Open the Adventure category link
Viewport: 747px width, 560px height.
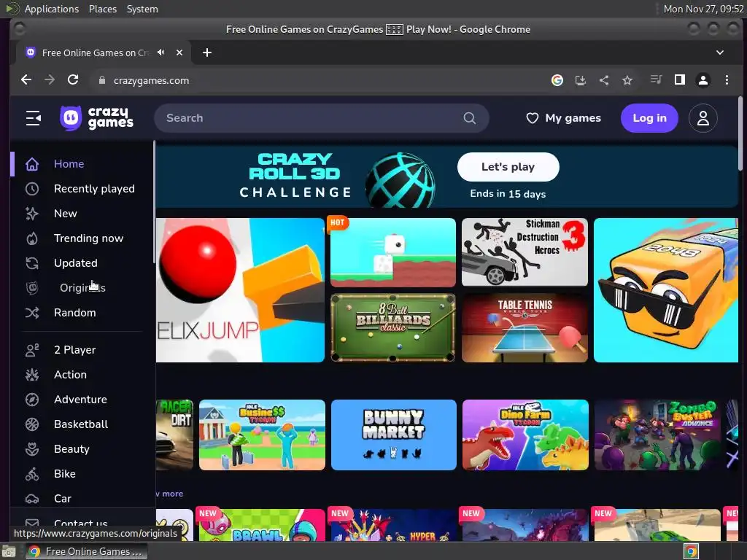[x=80, y=400]
